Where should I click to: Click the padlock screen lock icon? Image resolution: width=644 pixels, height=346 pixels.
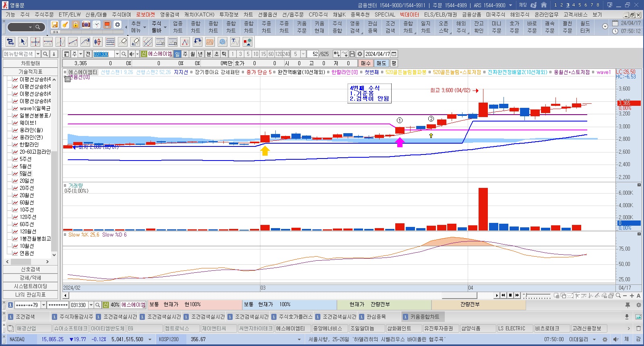[x=76, y=25]
